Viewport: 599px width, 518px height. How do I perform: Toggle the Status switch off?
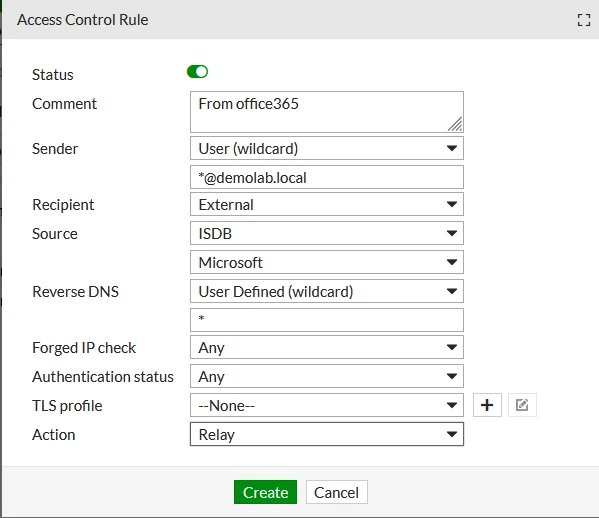pos(197,71)
